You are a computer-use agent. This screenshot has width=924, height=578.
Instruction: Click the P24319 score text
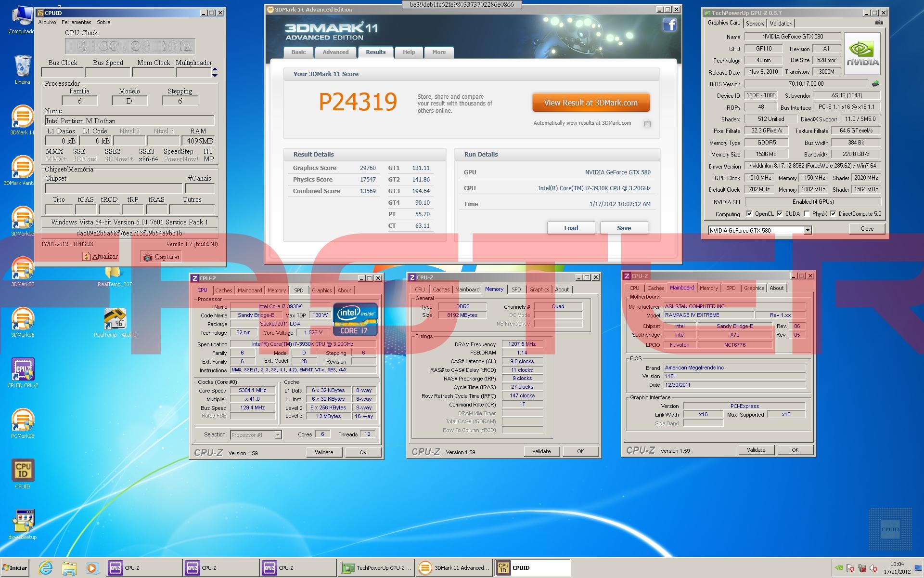pyautogui.click(x=358, y=102)
